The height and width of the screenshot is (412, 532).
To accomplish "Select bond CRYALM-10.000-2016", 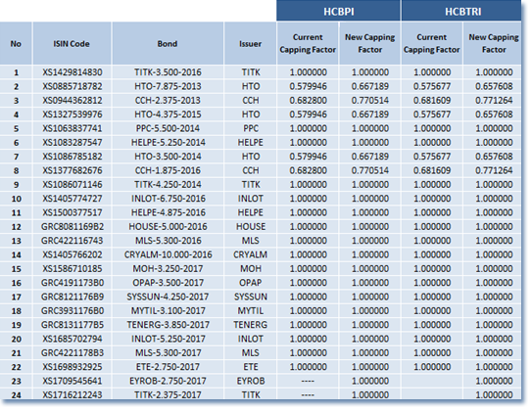I will click(x=168, y=254).
